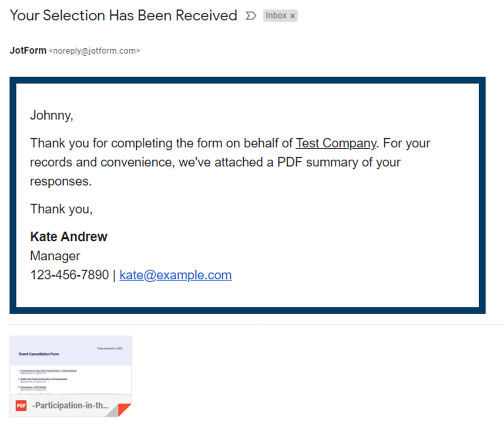Click the importance marker arrow beside subject

(x=251, y=16)
